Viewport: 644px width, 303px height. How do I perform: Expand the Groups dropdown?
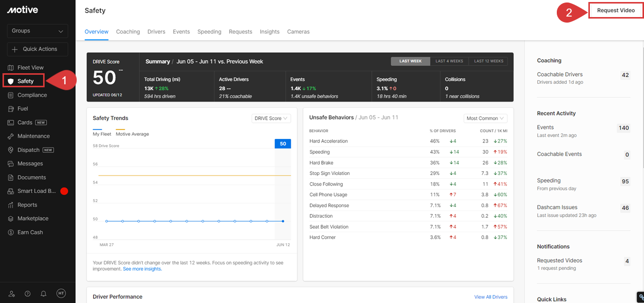pos(38,31)
